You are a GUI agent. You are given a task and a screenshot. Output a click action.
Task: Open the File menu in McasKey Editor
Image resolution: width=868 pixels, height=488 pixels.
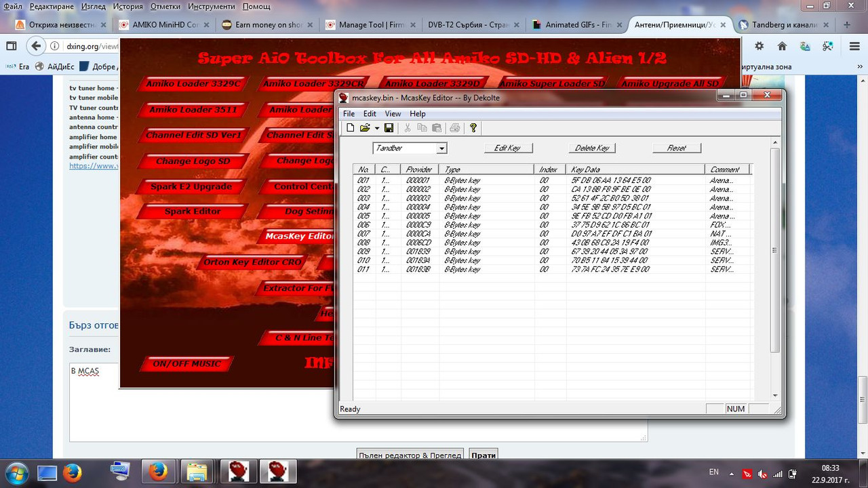pos(349,114)
